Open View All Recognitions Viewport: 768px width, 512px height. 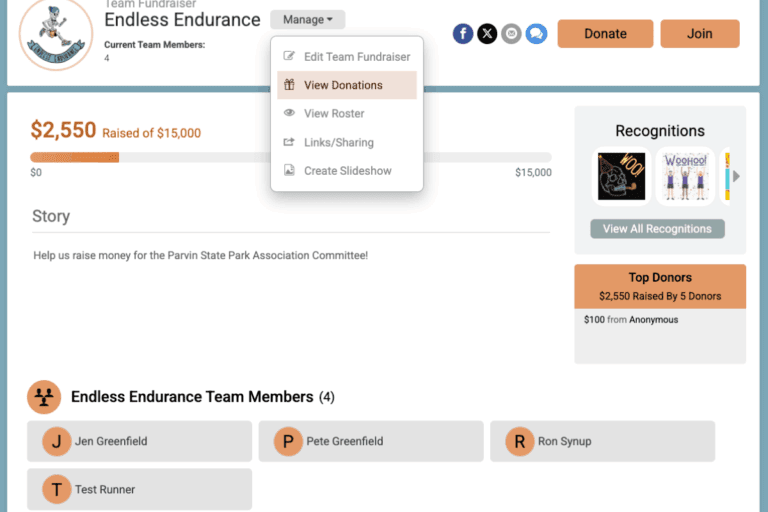coord(657,229)
